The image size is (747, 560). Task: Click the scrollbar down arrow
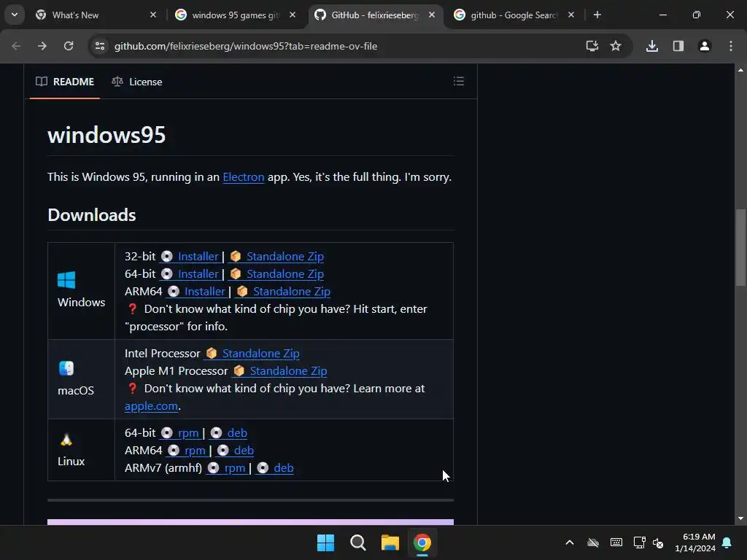pos(740,518)
